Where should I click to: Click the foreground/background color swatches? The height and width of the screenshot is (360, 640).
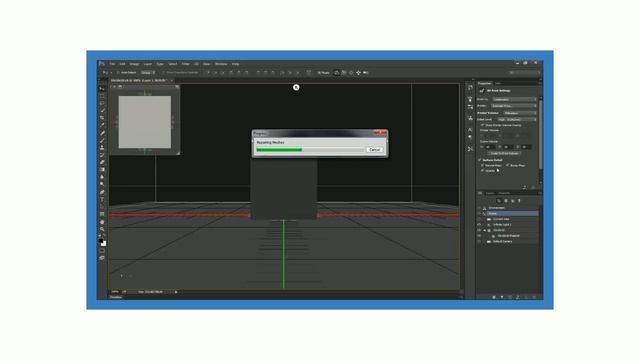tap(102, 242)
